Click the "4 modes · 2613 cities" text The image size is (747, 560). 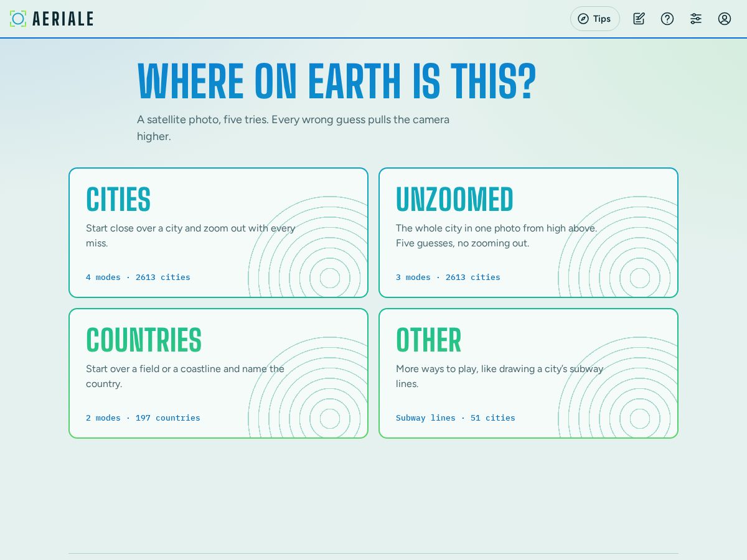point(138,278)
